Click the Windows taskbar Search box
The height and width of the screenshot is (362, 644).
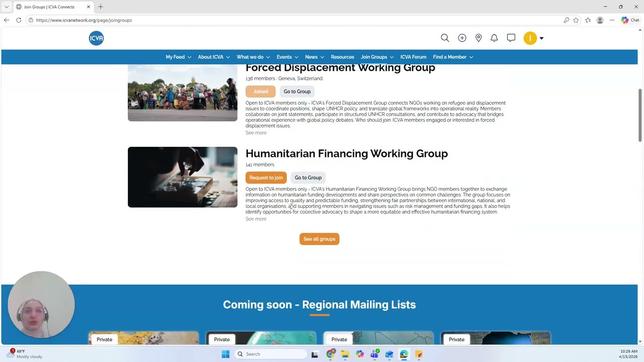click(271, 354)
